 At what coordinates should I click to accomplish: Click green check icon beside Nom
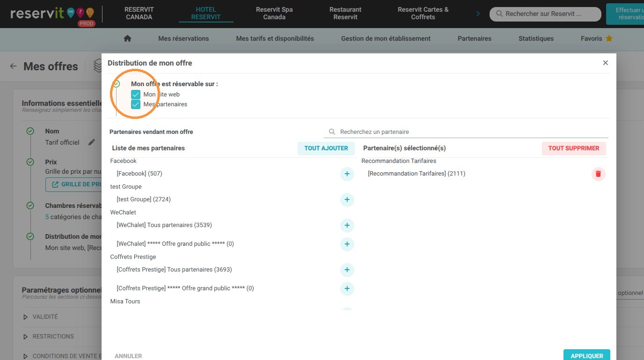coord(30,132)
